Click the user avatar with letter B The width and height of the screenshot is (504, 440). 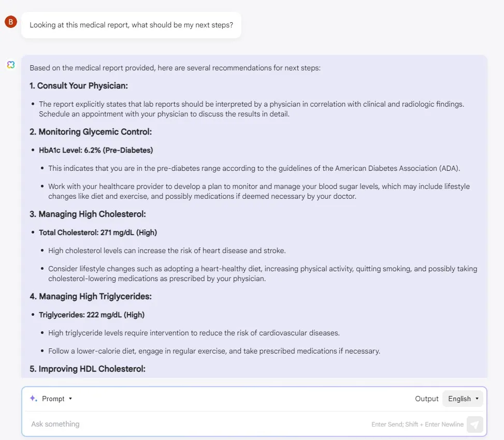point(10,22)
